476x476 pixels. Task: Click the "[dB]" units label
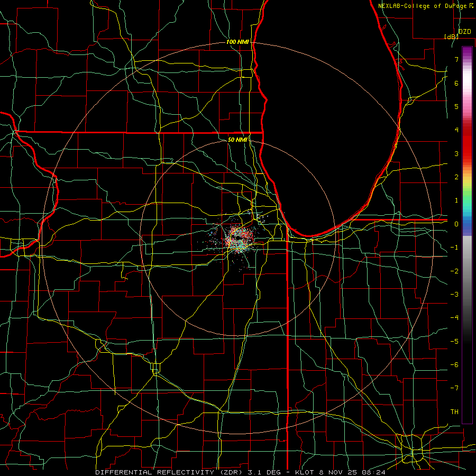(x=451, y=36)
